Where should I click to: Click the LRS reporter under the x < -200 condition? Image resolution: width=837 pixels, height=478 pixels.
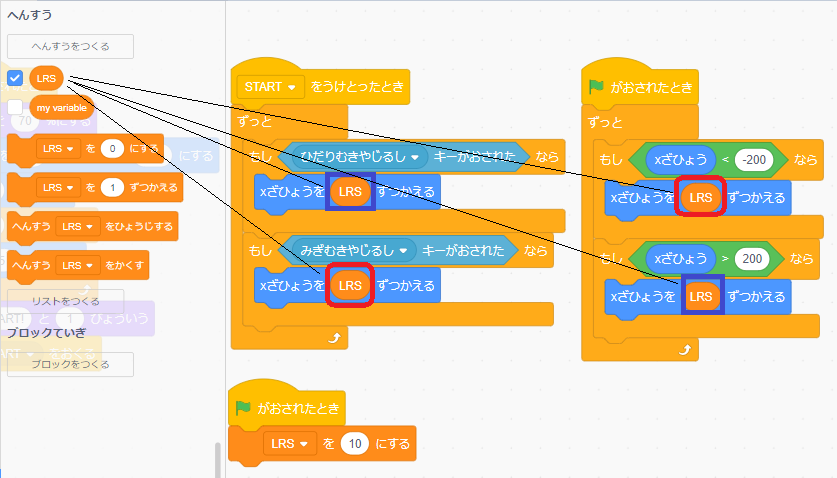point(701,198)
